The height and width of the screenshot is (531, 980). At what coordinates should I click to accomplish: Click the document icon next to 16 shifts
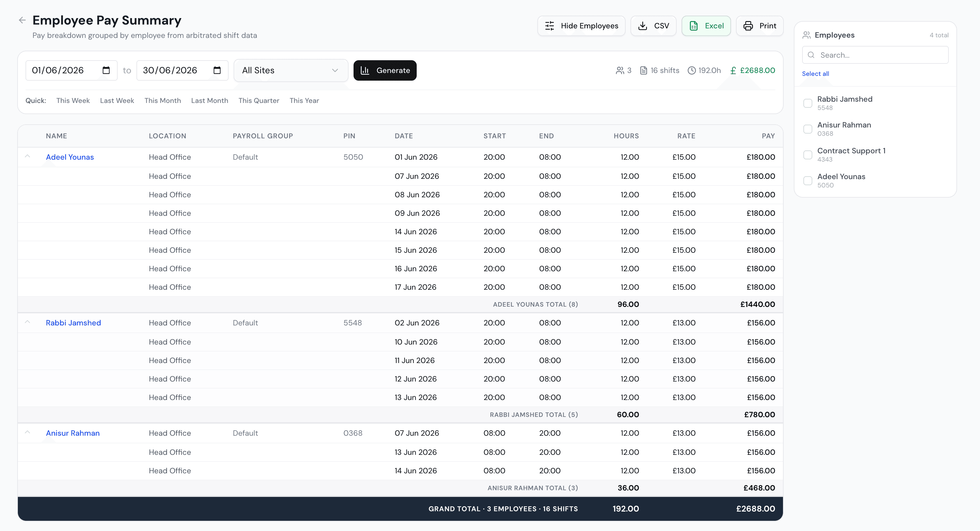pyautogui.click(x=644, y=70)
